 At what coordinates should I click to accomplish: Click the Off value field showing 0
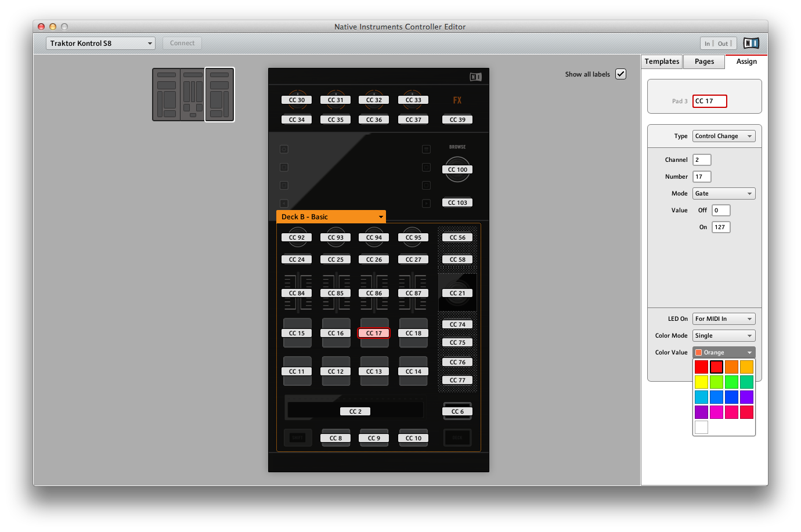(721, 210)
